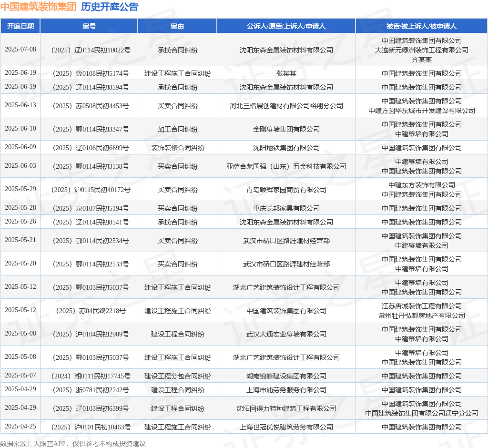The width and height of the screenshot is (488, 448).
Task: Click the heading 历史开庭公告
Action: click(110, 7)
